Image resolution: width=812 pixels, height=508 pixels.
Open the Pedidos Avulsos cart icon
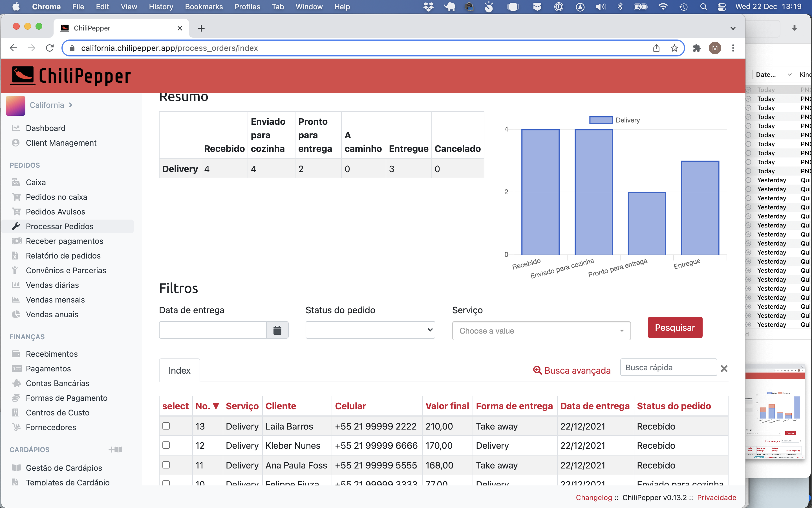16,212
